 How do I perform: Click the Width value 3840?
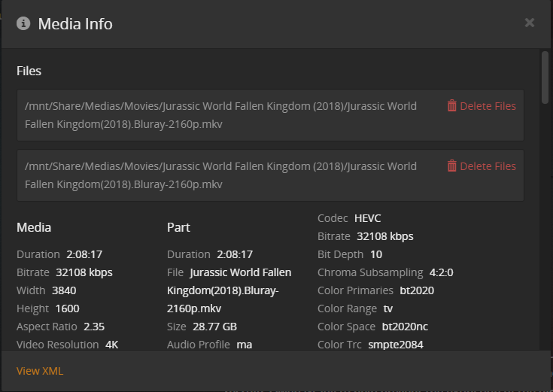[x=64, y=290]
